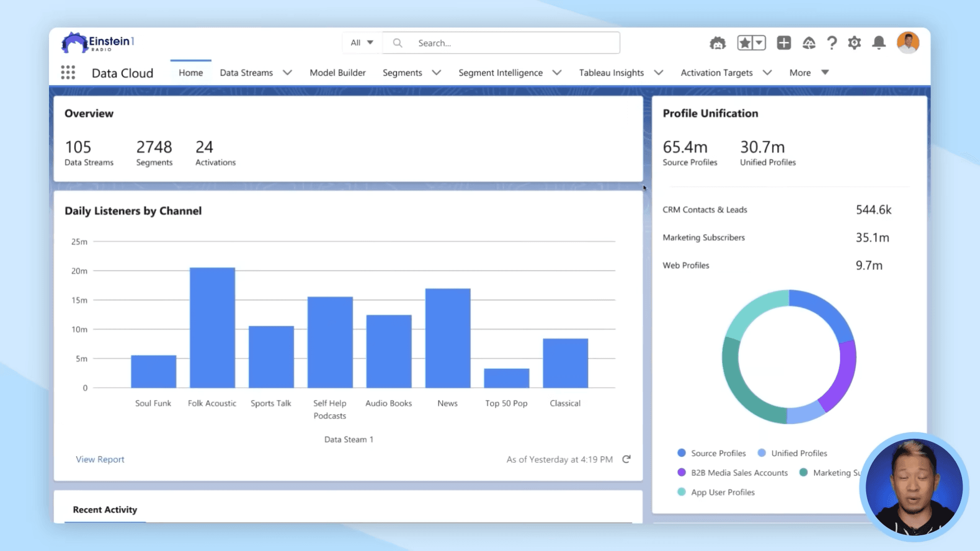The image size is (980, 551).
Task: Refresh the Daily Listeners chart
Action: coord(626,459)
